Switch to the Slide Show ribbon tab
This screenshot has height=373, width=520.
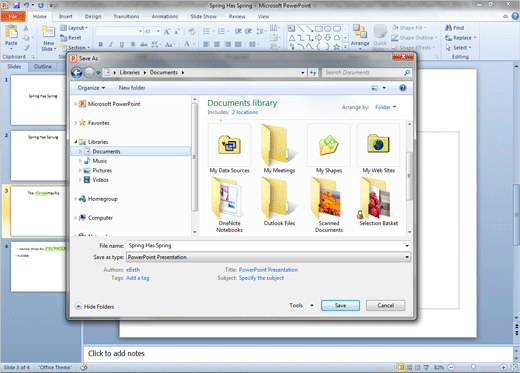(x=203, y=16)
